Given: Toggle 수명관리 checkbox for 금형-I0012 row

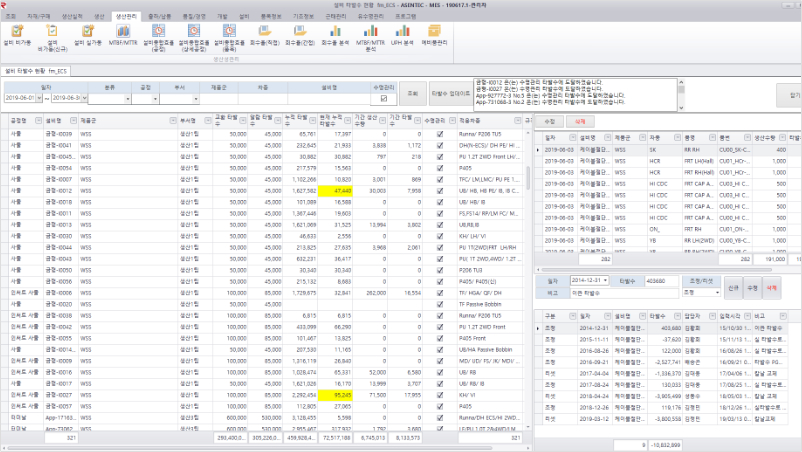Looking at the screenshot, I should point(440,191).
